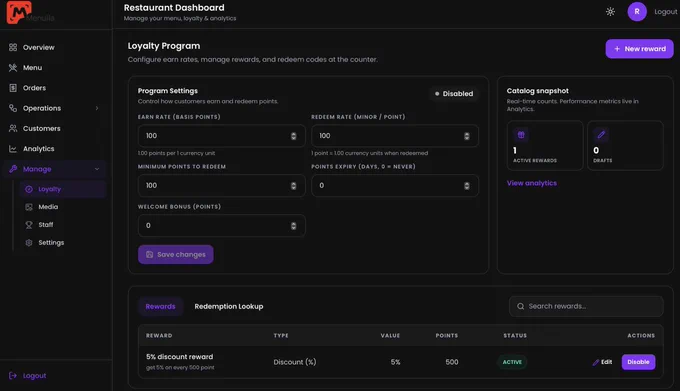
Task: Click the gift icon in Active Rewards card
Action: pos(521,135)
